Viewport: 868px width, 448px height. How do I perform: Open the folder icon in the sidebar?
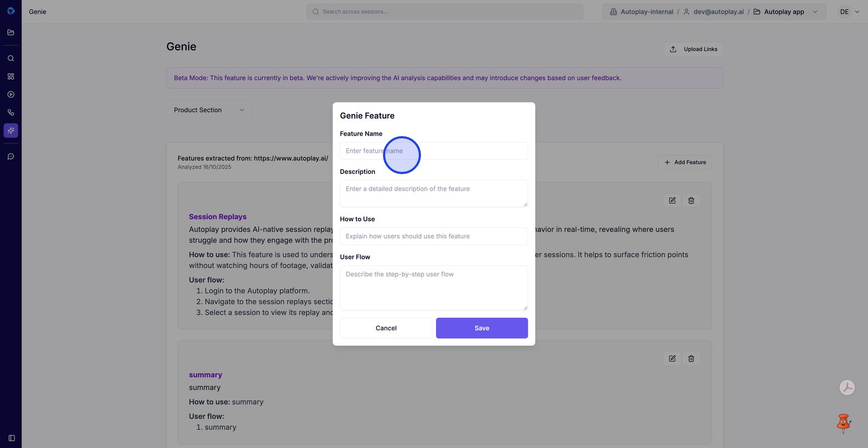click(x=11, y=33)
